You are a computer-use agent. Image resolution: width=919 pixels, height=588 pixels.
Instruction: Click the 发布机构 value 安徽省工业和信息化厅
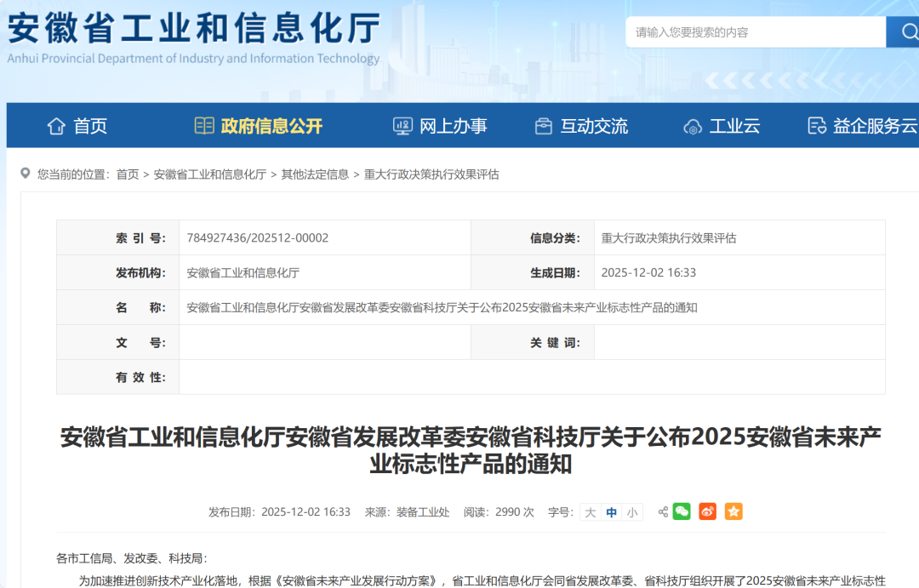coord(243,272)
